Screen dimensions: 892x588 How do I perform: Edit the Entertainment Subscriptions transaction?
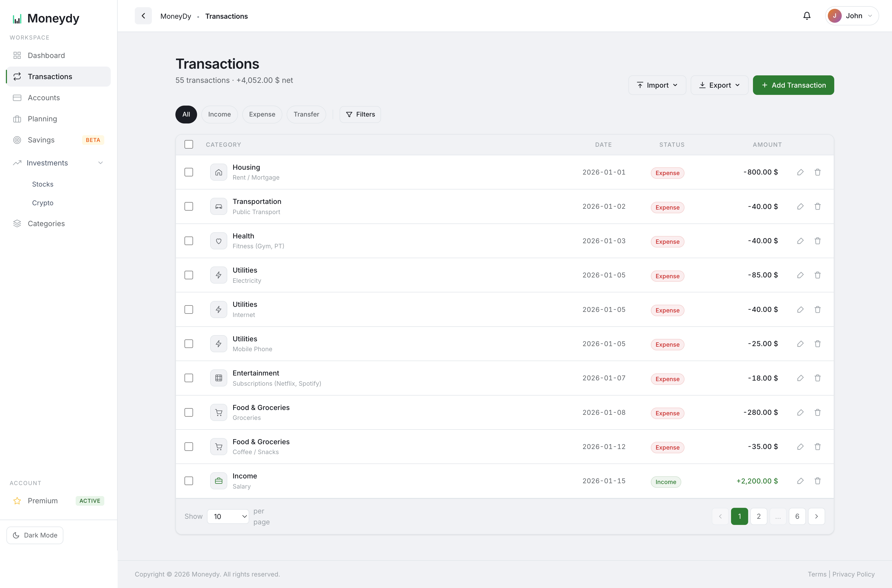(800, 378)
